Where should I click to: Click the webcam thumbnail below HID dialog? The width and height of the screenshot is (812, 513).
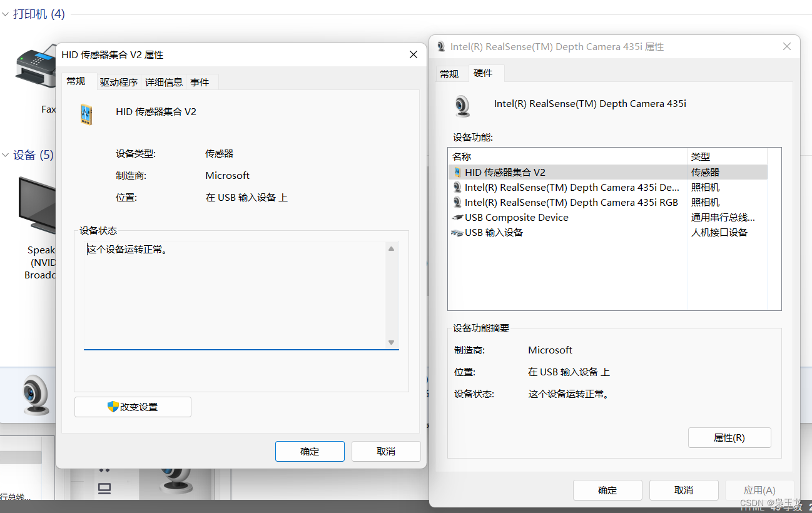click(176, 480)
